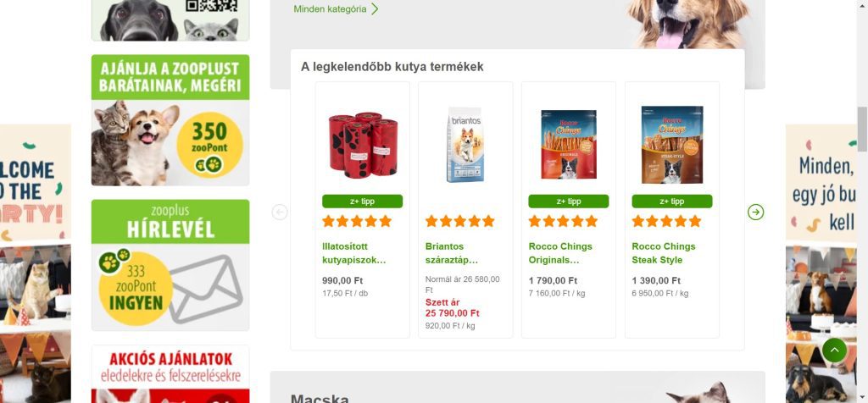868x403 pixels.
Task: Open Akciós ajánlatok promotional banner
Action: click(170, 374)
